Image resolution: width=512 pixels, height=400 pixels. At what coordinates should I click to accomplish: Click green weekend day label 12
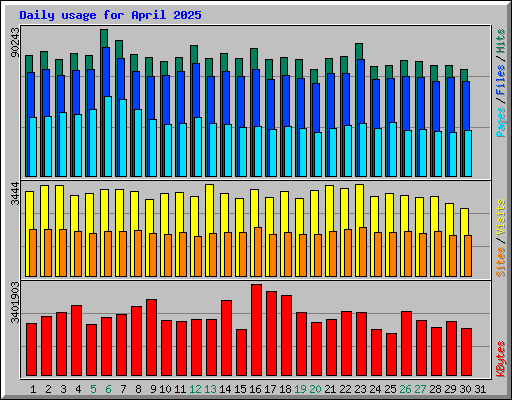point(195,389)
